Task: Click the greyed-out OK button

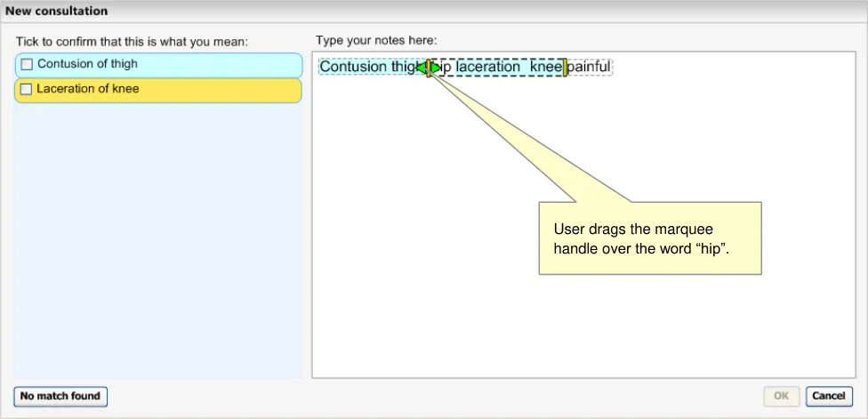Action: (781, 396)
